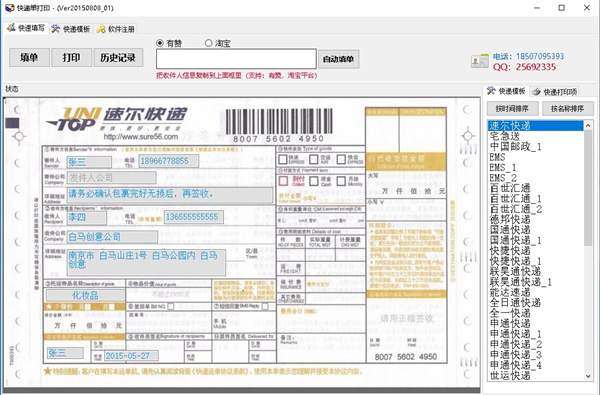This screenshot has height=395, width=600.
Task: Focus the recipient info paste box
Action: coord(236,59)
